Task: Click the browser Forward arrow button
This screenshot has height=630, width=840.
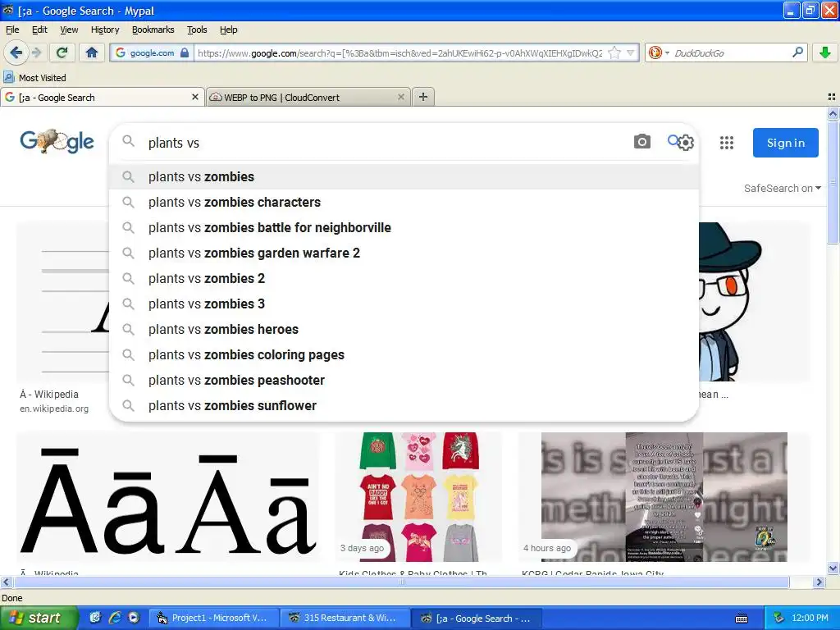Action: point(36,52)
